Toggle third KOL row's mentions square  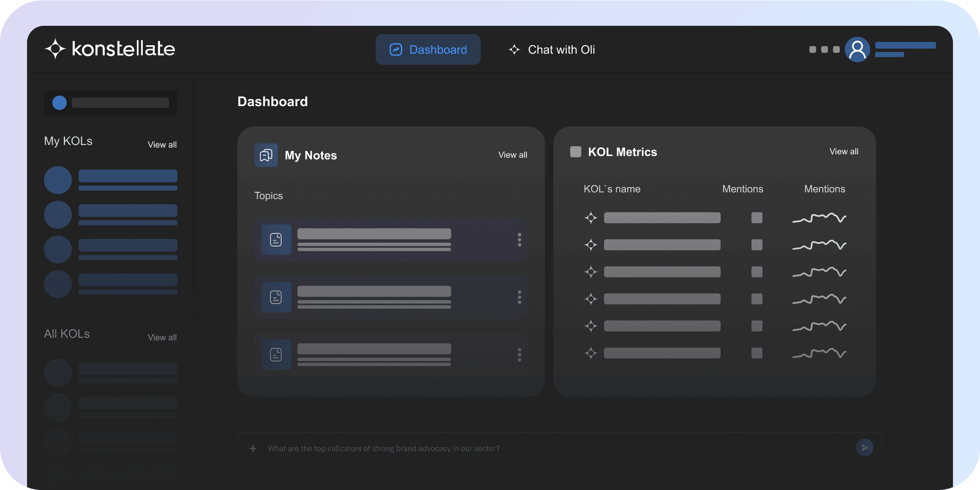(x=757, y=272)
